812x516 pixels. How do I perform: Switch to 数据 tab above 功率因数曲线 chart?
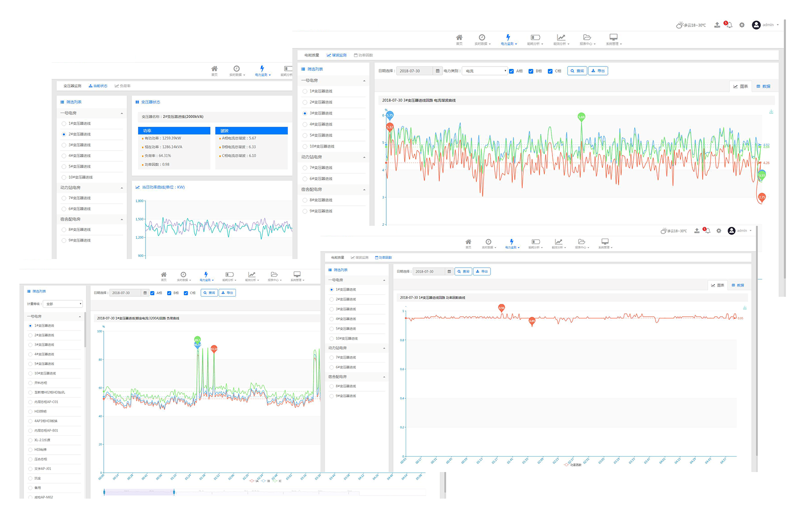click(737, 285)
